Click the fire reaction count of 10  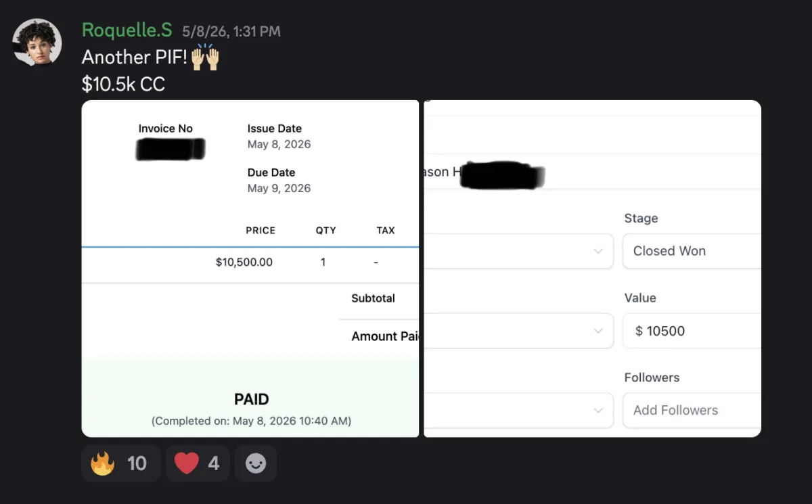137,463
